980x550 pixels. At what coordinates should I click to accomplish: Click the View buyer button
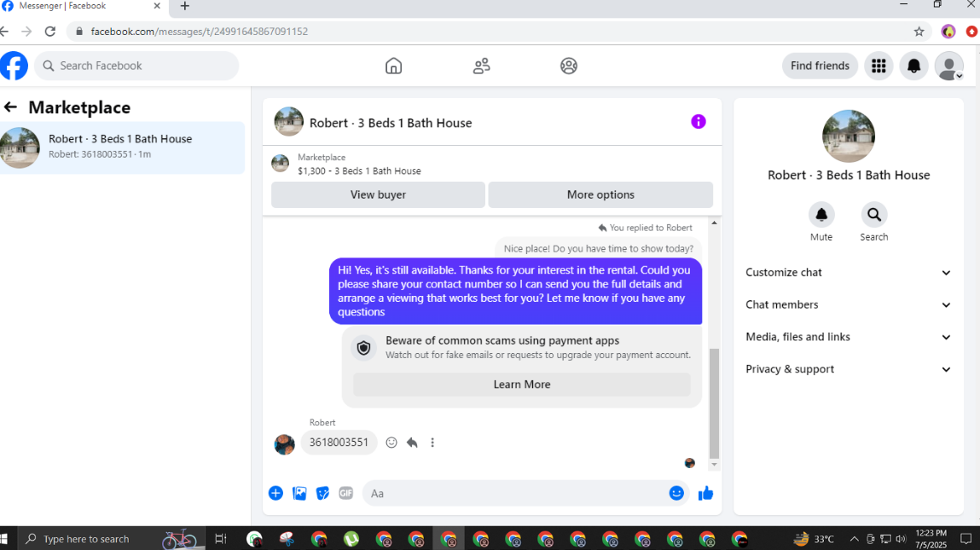(378, 195)
